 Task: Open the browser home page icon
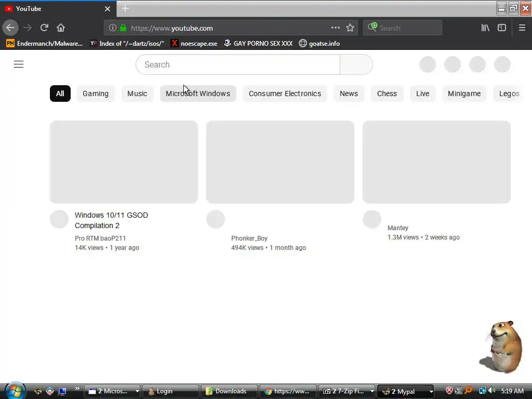(61, 28)
